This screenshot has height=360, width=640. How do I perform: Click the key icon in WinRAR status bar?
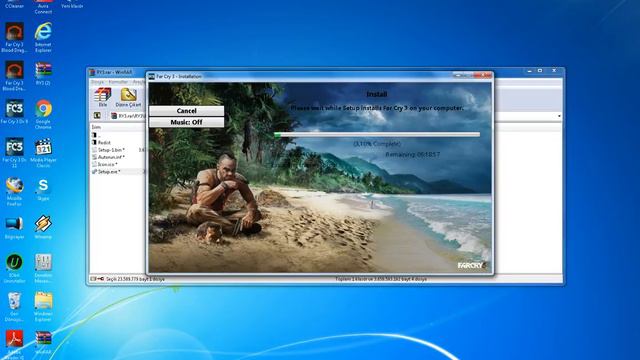point(100,279)
